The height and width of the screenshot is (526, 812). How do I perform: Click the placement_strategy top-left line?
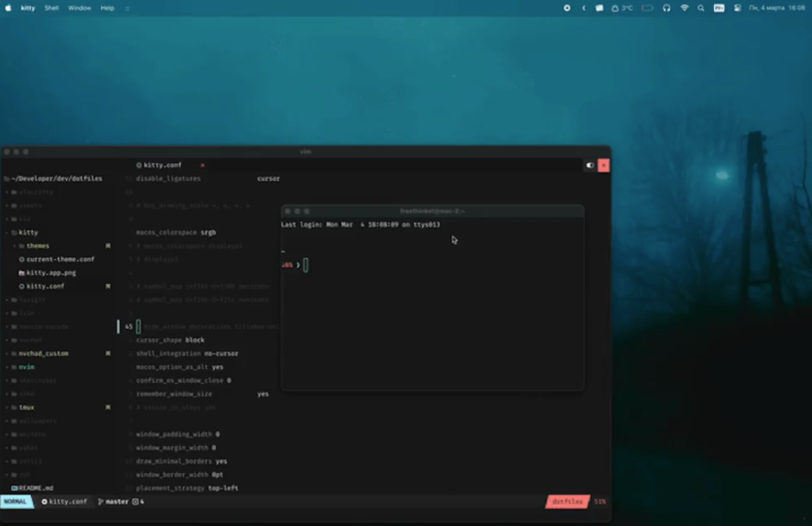187,488
